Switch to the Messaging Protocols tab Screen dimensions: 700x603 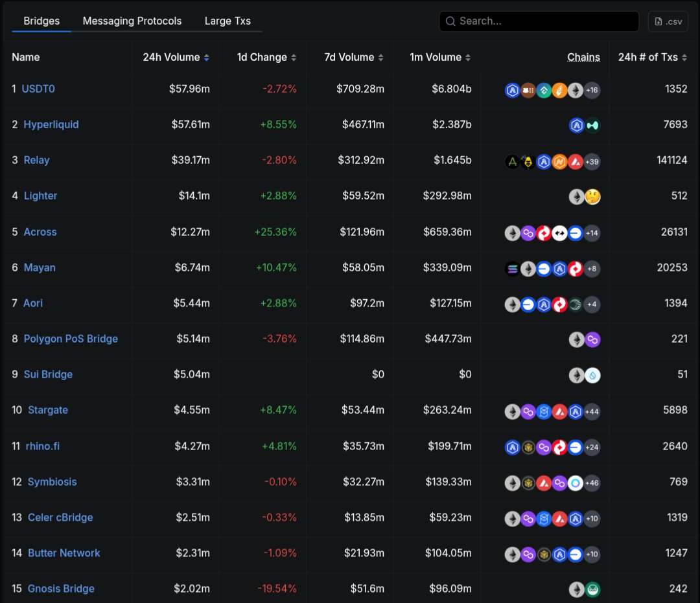132,21
